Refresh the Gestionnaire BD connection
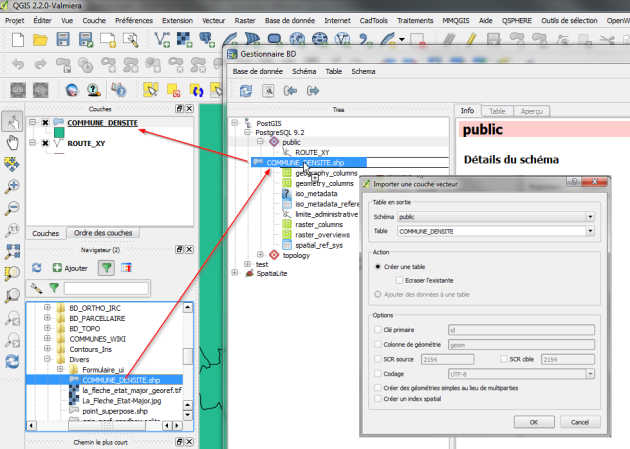 point(245,91)
